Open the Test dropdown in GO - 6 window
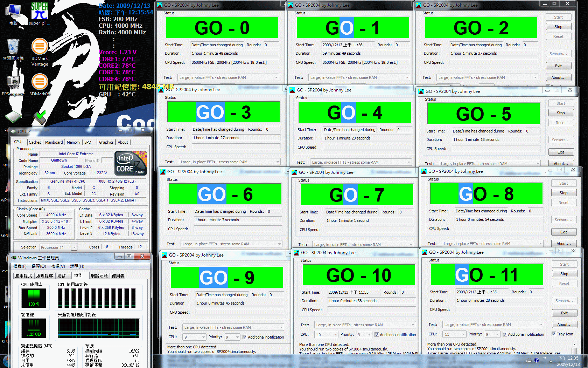Screen dimensions: 588x368 coord(231,244)
